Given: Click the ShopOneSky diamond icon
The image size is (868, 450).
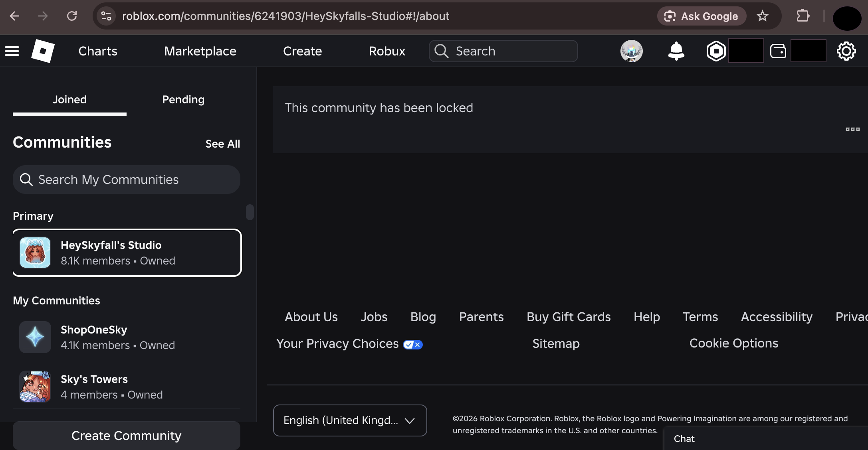Looking at the screenshot, I should (35, 337).
